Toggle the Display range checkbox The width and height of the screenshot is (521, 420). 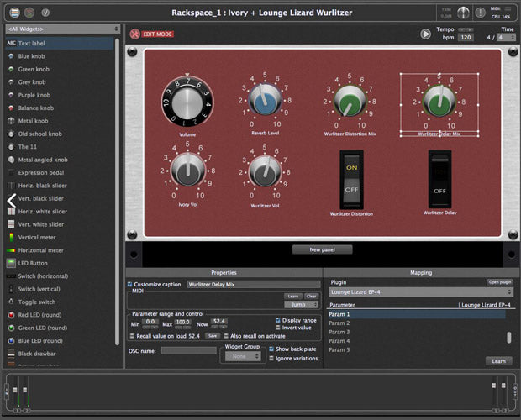click(278, 320)
